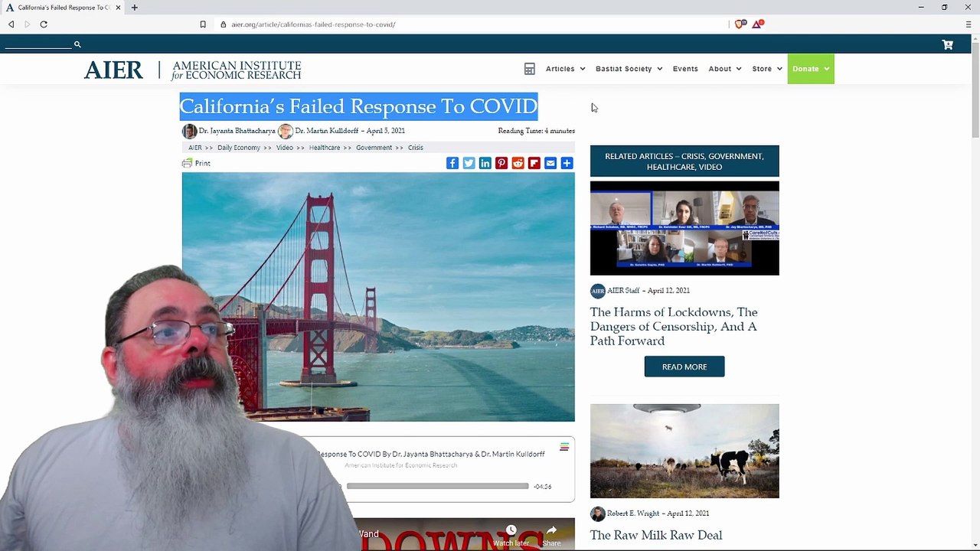Click the highlighted article headline
Viewport: 980px width, 551px height.
click(x=358, y=106)
